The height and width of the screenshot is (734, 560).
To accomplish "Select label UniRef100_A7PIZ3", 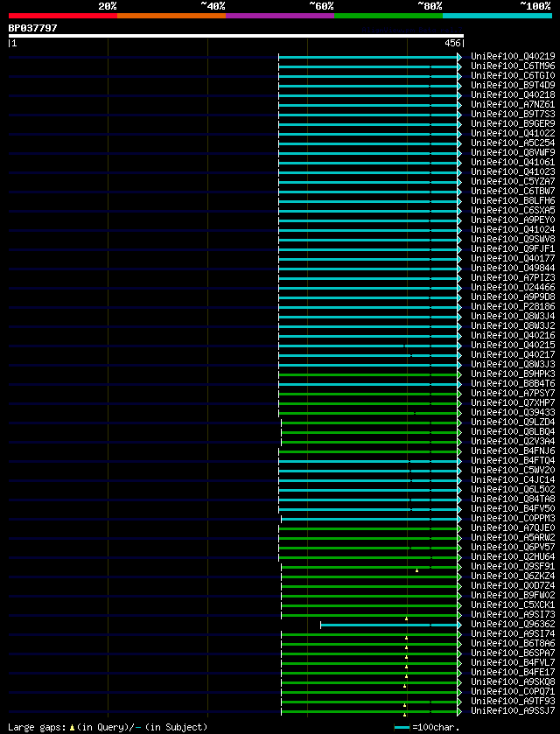I will (x=513, y=278).
